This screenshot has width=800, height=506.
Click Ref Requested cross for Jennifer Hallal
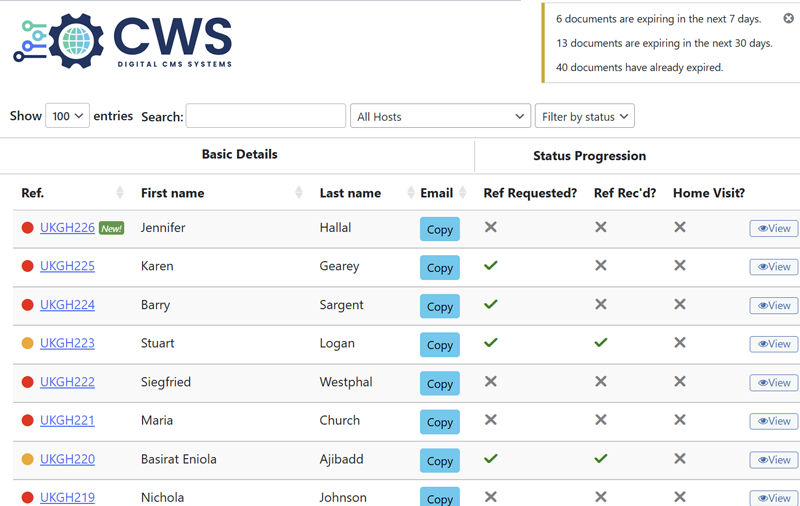pyautogui.click(x=491, y=226)
